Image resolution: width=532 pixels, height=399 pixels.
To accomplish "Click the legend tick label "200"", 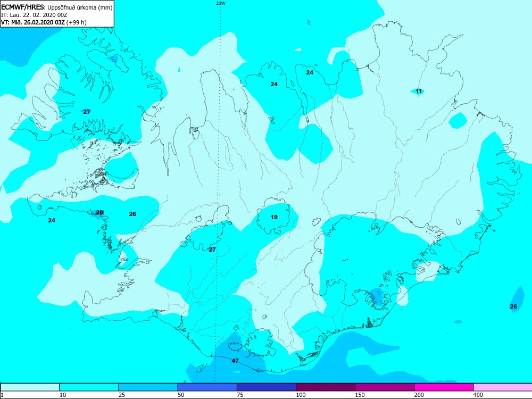I will coord(419,395).
